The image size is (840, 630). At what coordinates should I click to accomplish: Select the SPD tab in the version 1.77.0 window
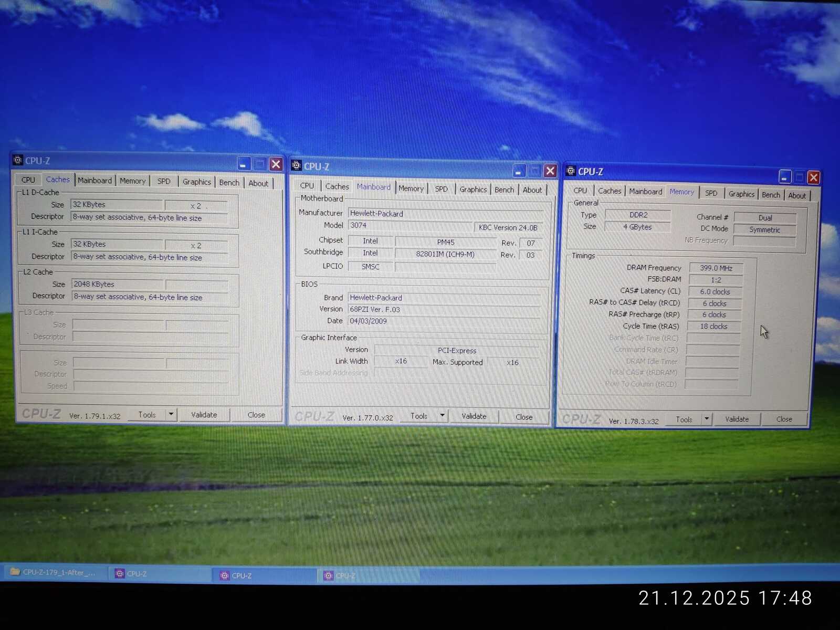point(442,189)
